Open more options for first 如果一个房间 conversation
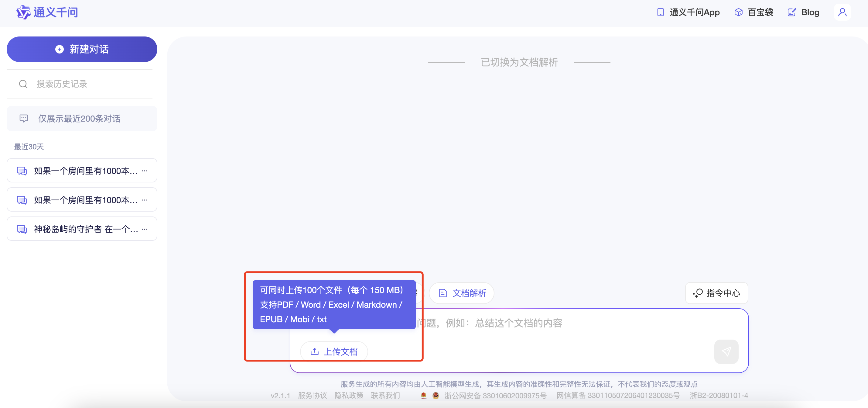The image size is (868, 408). coord(145,171)
